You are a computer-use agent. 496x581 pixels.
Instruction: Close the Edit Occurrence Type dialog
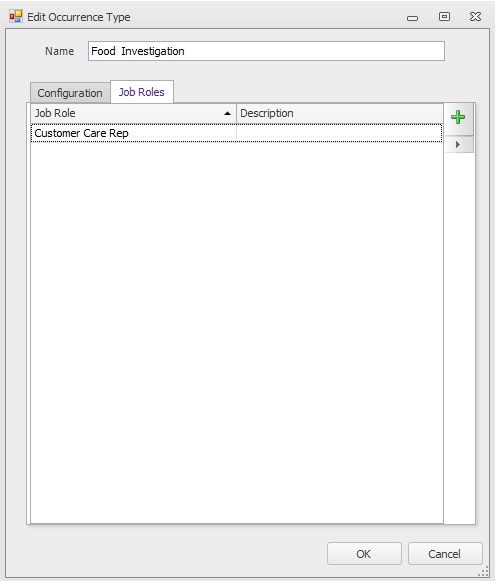tap(475, 17)
